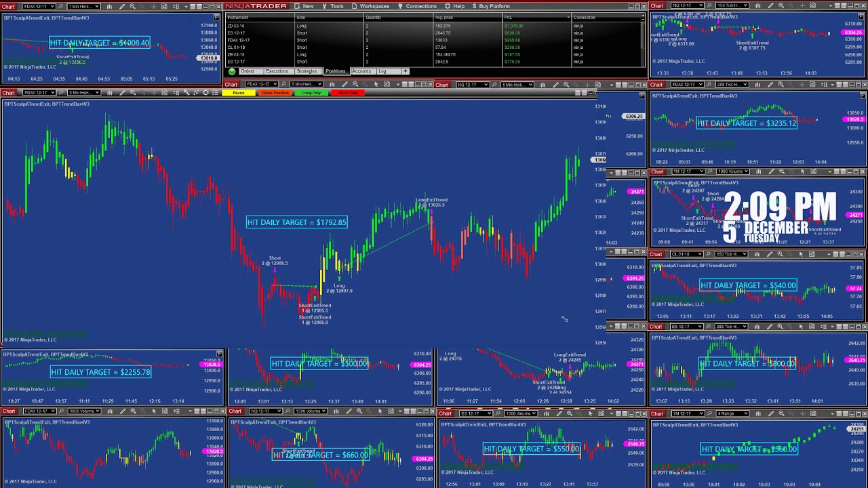Select the drawing pencil in 1 Min FDAX chart
Viewport: 868px width, 488px height.
122,7
